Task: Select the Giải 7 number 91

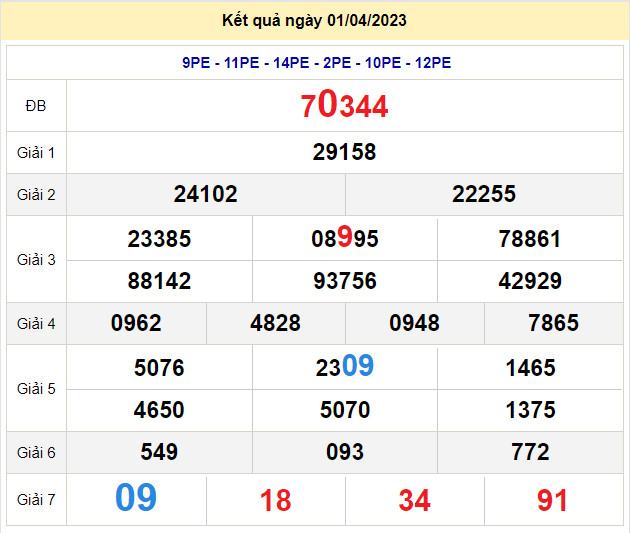Action: point(552,500)
